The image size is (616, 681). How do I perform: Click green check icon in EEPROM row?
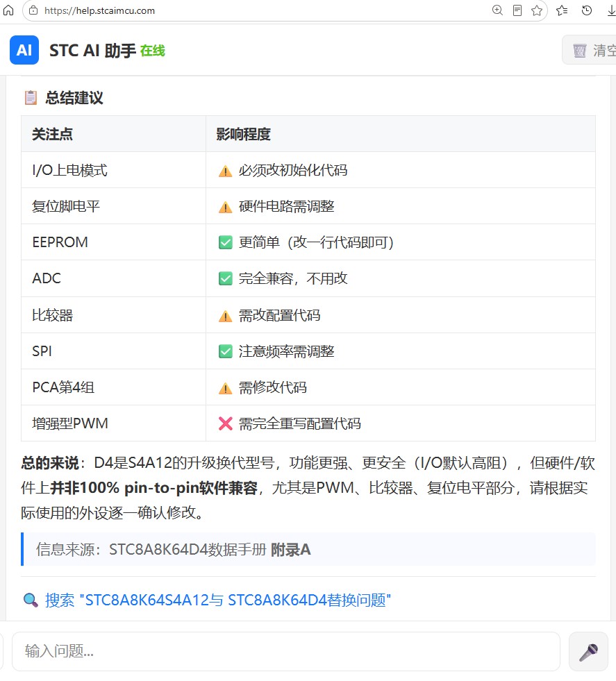pos(226,242)
